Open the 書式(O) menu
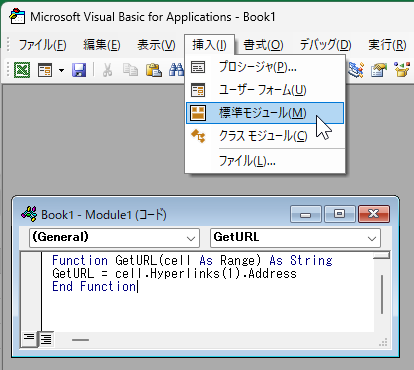The height and width of the screenshot is (370, 414). pos(263,45)
